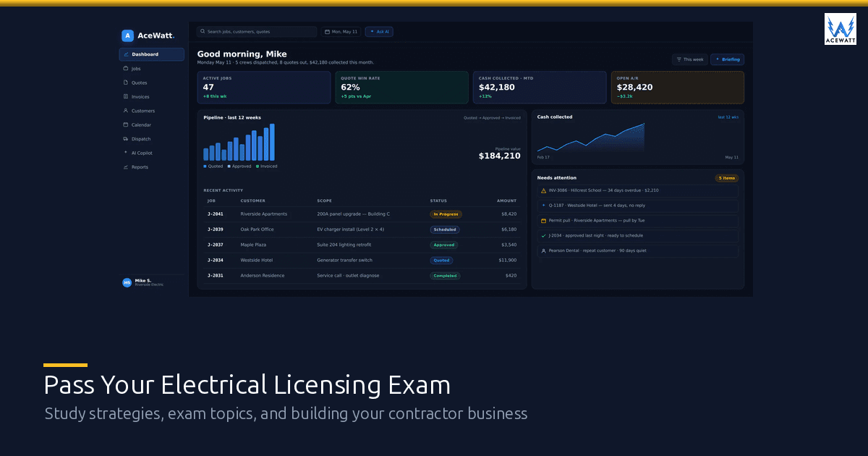Click the Reports chart icon
Image resolution: width=868 pixels, height=456 pixels.
tap(126, 167)
